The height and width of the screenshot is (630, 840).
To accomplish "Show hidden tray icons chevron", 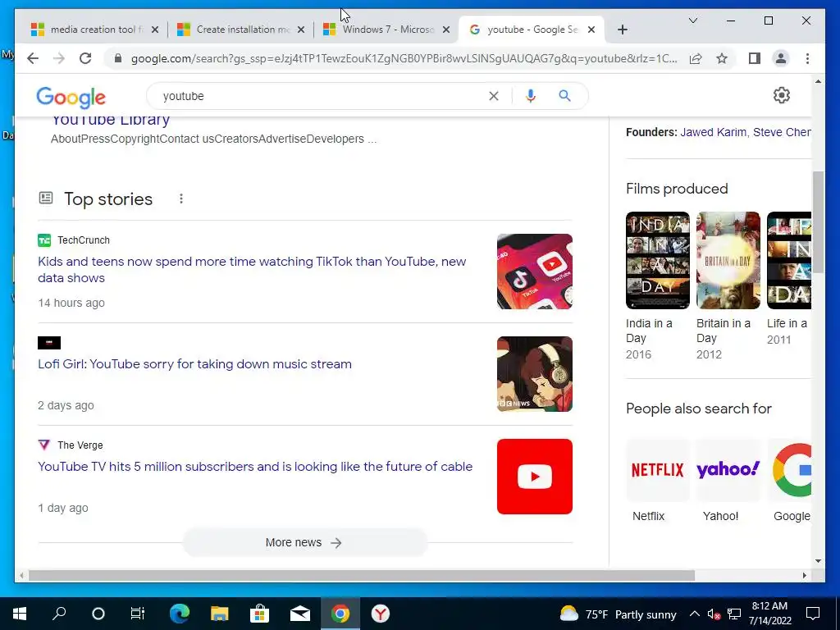I will pyautogui.click(x=694, y=614).
